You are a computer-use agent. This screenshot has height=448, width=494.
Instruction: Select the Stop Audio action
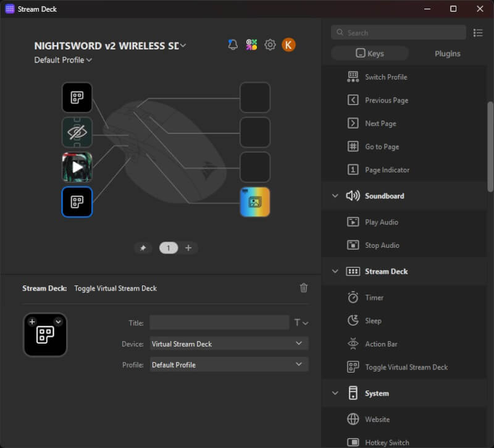tap(404, 245)
